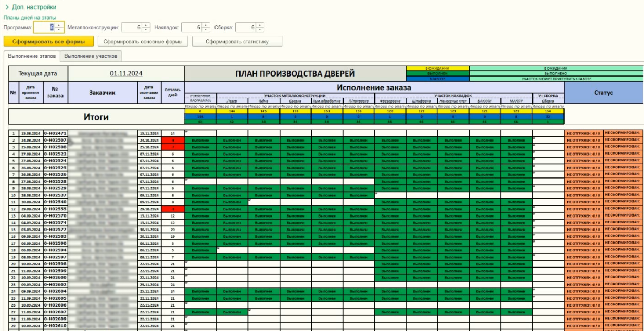644x331 pixels.
Task: Decrease the Сборка days with down arrow
Action: click(x=260, y=29)
